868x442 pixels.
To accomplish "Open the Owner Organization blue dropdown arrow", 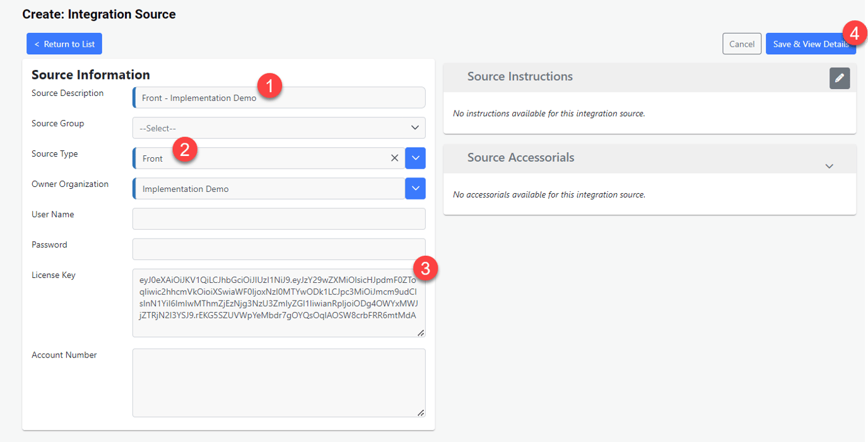I will point(416,188).
